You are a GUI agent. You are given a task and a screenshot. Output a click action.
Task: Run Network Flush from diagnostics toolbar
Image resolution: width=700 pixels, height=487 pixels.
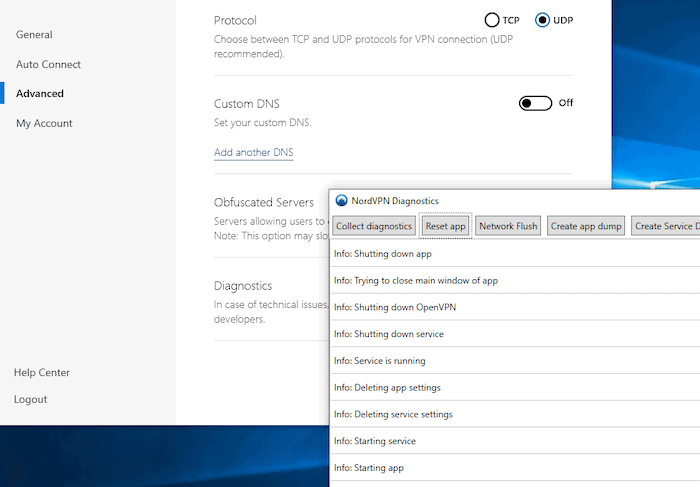pos(508,226)
